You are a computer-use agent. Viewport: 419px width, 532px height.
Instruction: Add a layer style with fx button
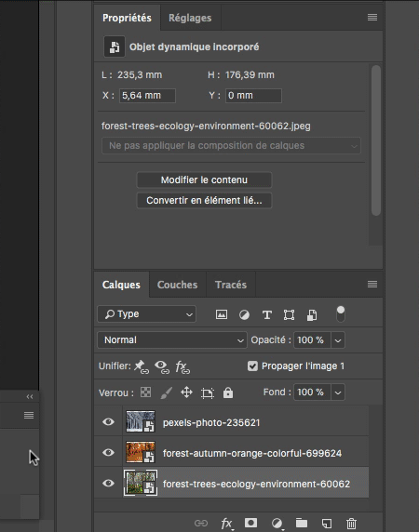tap(226, 524)
